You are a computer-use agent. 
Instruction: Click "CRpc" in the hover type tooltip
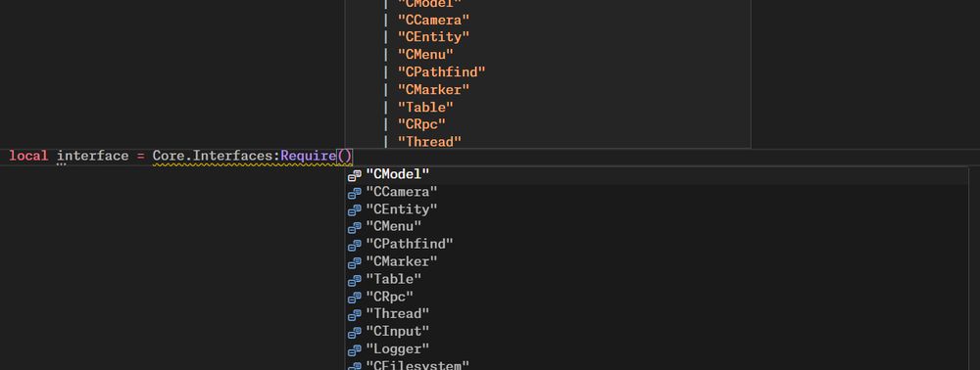tap(421, 124)
